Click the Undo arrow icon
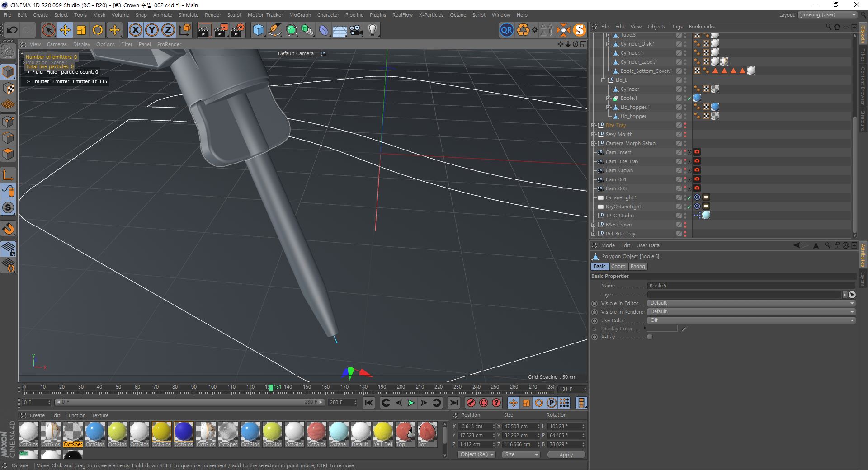 (x=12, y=30)
